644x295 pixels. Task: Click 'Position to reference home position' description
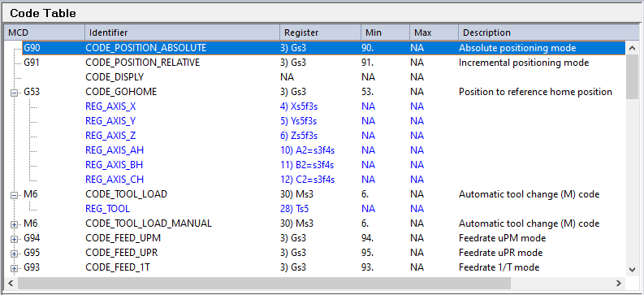pos(535,92)
